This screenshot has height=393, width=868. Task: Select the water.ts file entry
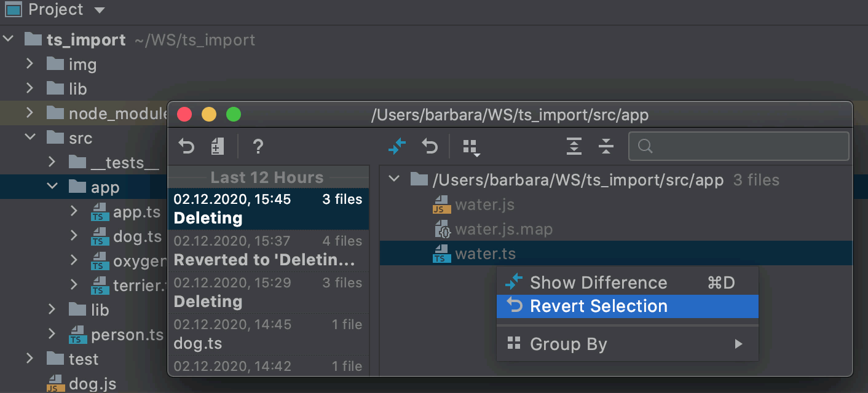(486, 253)
